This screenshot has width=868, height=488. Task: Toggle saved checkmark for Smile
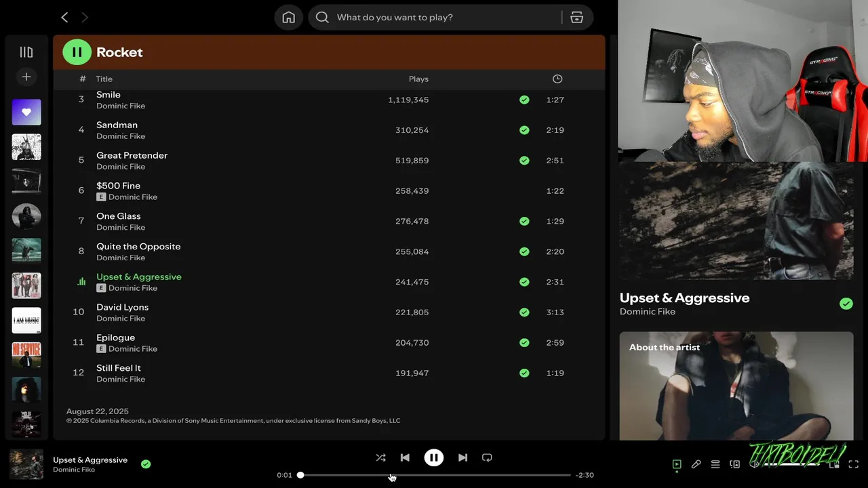click(x=524, y=100)
